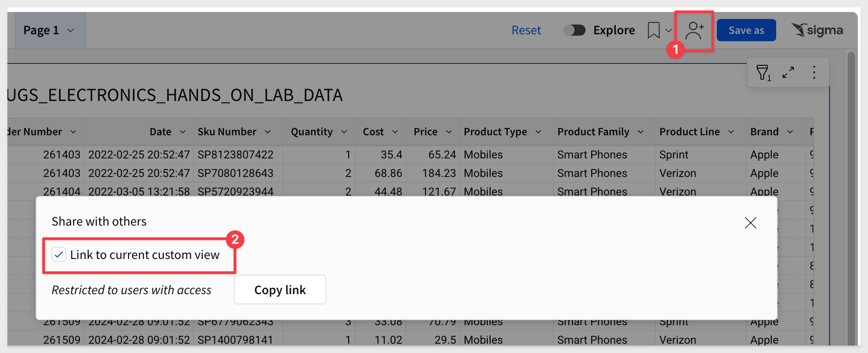Click the Copy link button

coord(280,290)
